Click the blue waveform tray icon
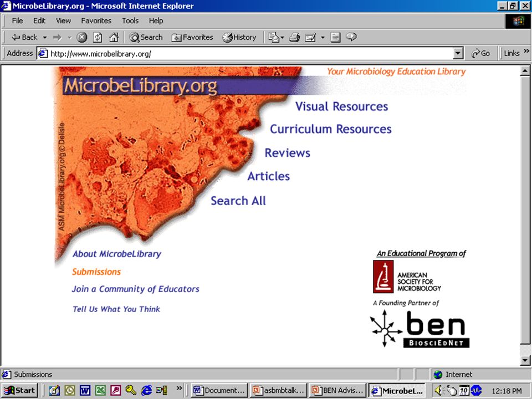This screenshot has height=399, width=532. (477, 391)
